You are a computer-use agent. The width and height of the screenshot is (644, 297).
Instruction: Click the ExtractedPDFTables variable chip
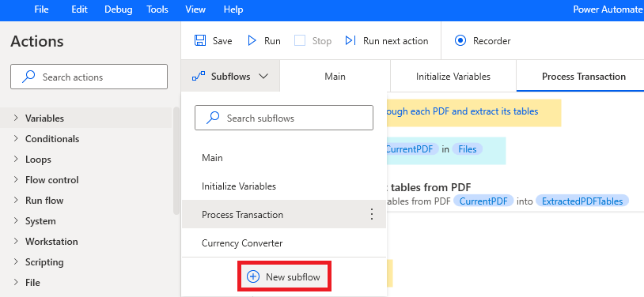pos(582,201)
